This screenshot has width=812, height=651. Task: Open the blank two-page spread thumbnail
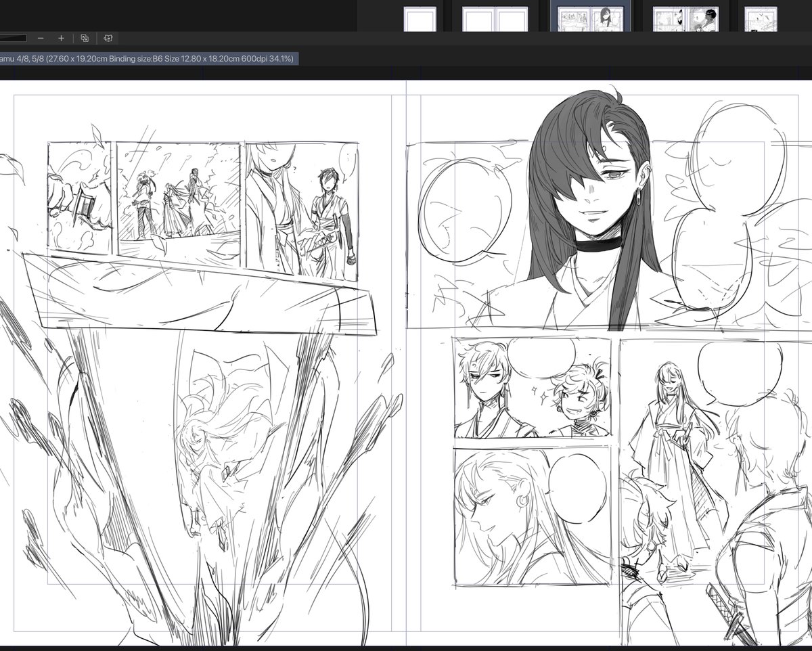(495, 19)
